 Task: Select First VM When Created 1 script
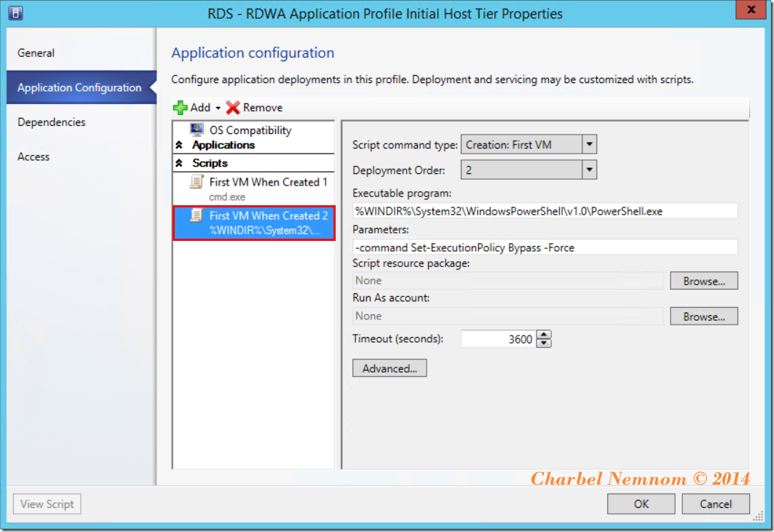point(253,188)
